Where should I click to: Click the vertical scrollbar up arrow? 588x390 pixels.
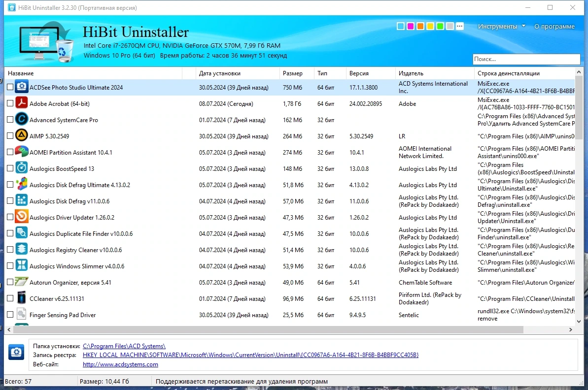(x=579, y=71)
